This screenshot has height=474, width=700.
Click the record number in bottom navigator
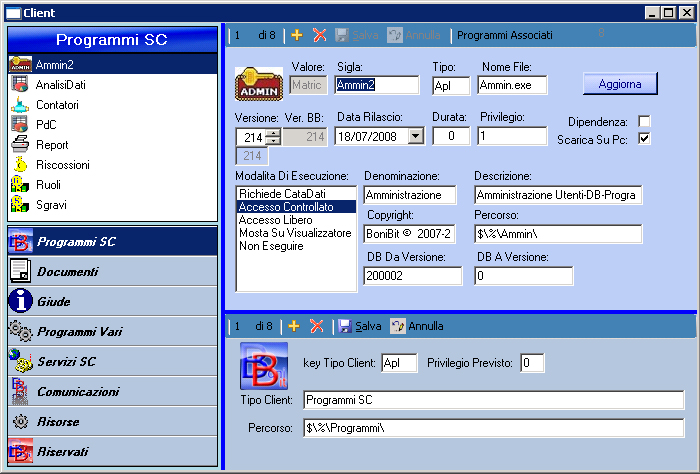[238, 326]
